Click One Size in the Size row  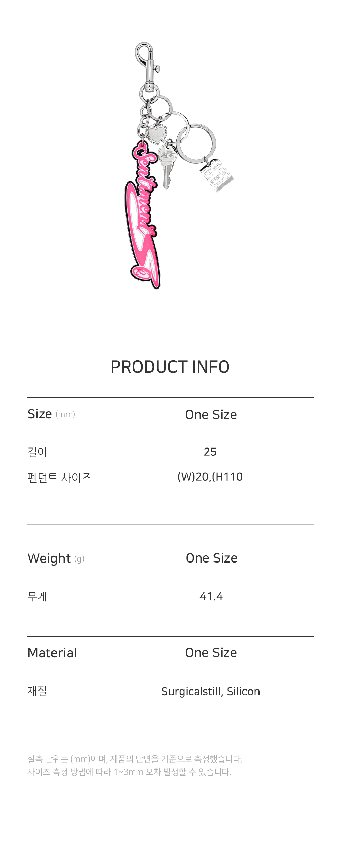(211, 415)
